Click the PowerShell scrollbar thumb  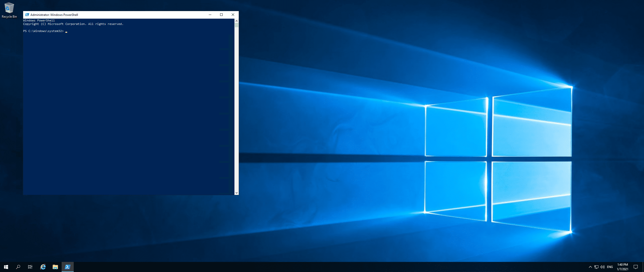tap(236, 25)
